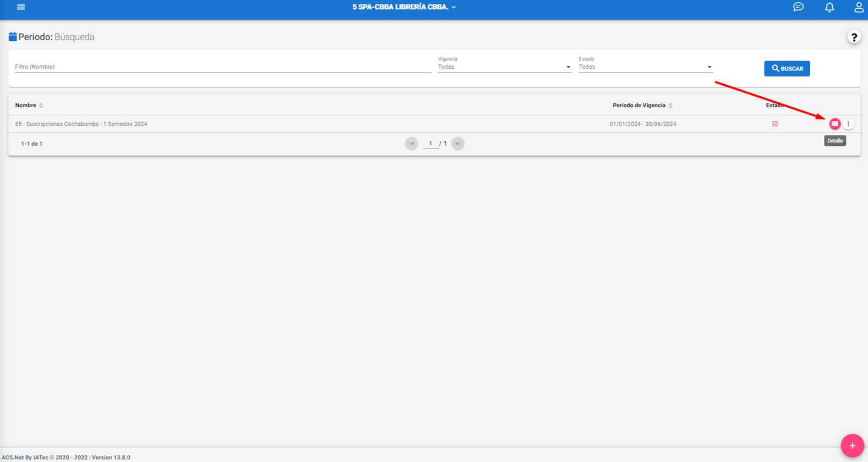Focus the Filtro (Nombre) input field
Screen dimensions: 868x462
pos(223,67)
